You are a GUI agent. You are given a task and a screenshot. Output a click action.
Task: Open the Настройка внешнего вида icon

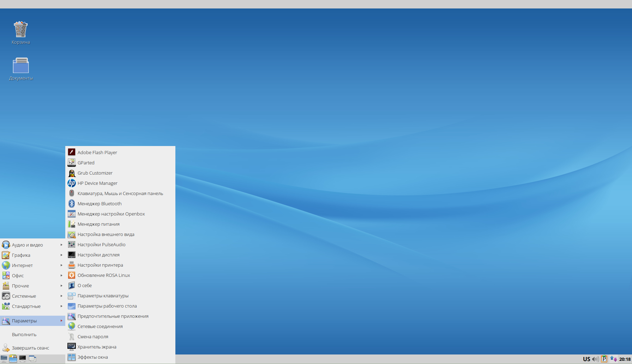point(72,234)
